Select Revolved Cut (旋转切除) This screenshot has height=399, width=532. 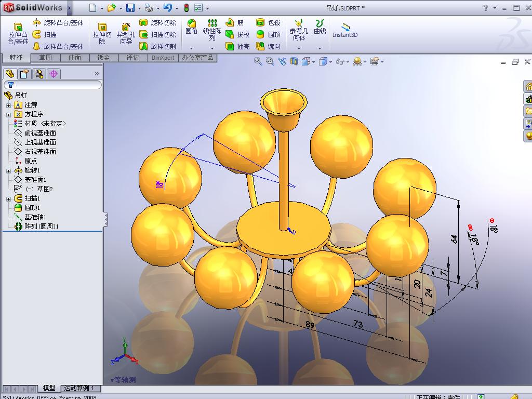(x=158, y=23)
